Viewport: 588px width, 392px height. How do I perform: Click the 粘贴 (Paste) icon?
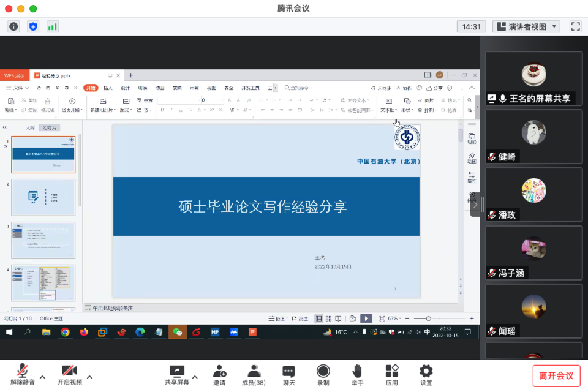point(10,104)
